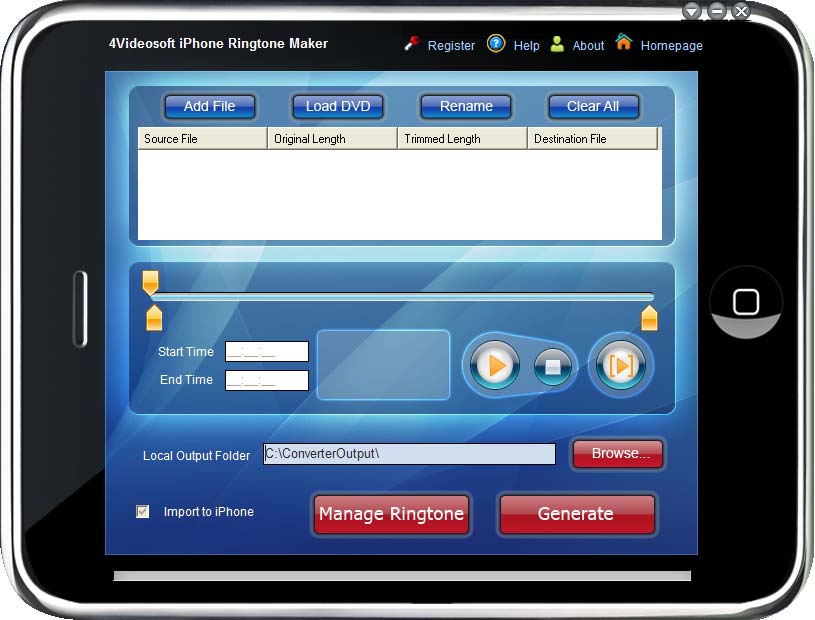Screen dimensions: 815x620
Task: Open Homepage via the house icon
Action: 624,43
